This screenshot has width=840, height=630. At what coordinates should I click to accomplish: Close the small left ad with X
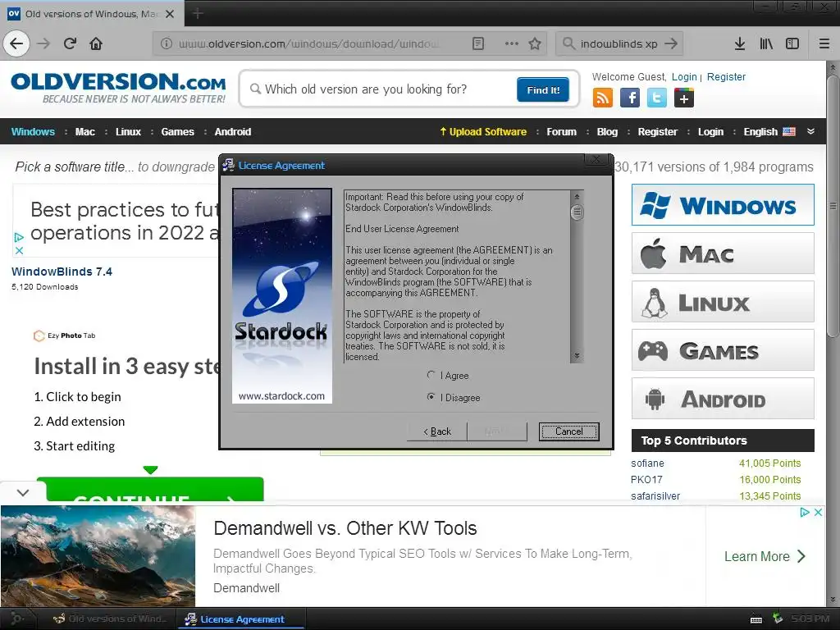tap(19, 250)
